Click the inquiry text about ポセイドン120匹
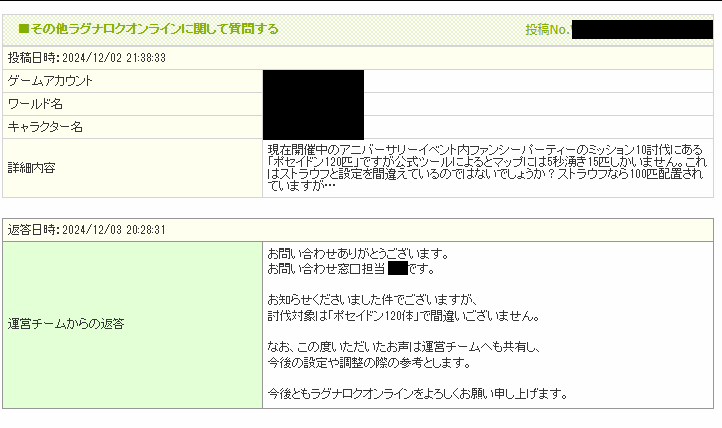722x428 pixels. click(487, 166)
